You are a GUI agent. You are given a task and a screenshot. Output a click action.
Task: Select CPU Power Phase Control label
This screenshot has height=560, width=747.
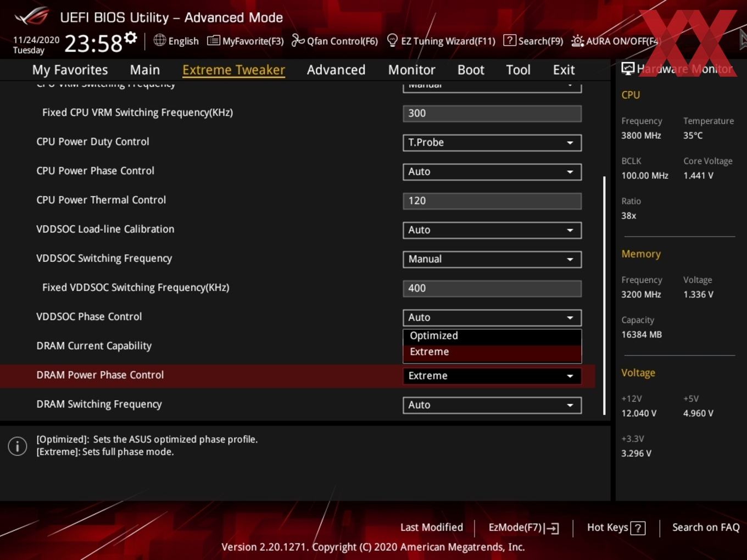(95, 171)
